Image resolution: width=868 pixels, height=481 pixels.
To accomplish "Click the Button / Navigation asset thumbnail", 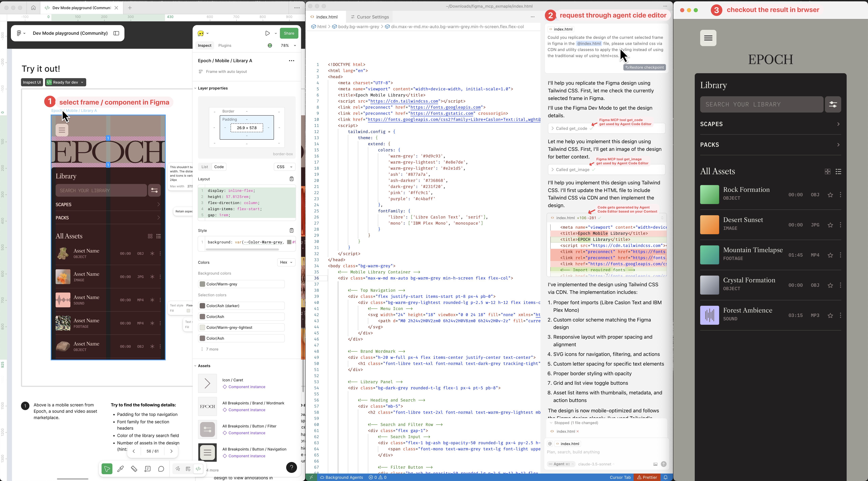I will 208,452.
